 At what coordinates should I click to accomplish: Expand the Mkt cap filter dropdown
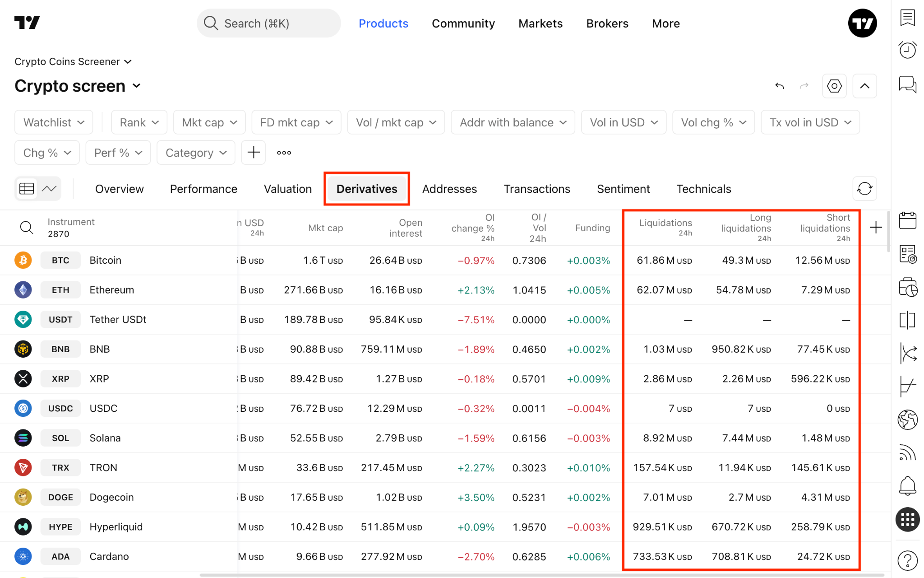209,122
